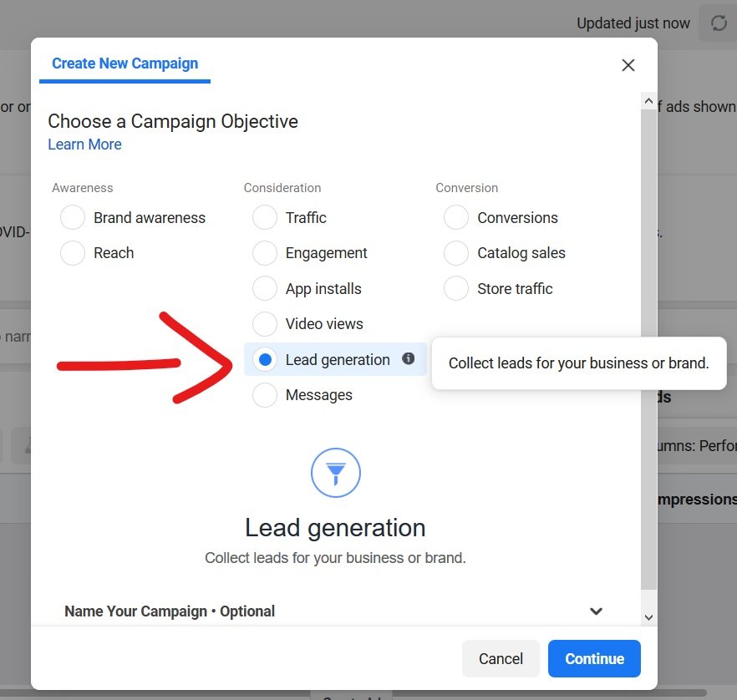Select the Conversions objective

point(456,217)
